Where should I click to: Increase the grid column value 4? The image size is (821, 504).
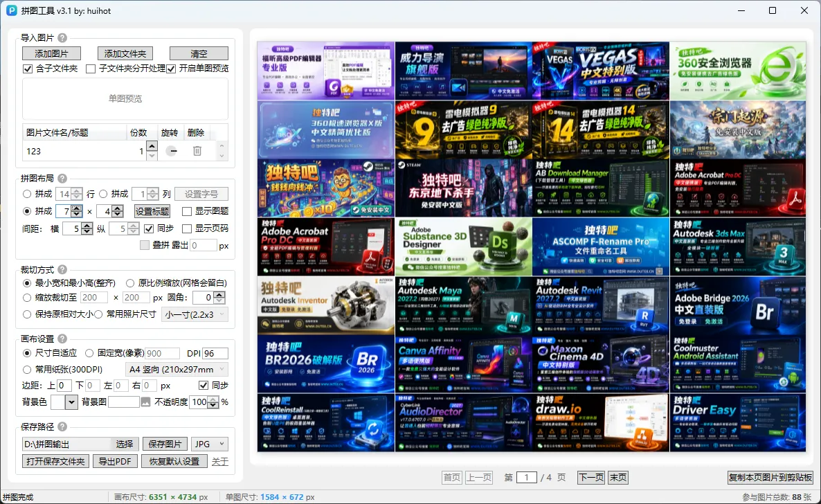pyautogui.click(x=118, y=208)
